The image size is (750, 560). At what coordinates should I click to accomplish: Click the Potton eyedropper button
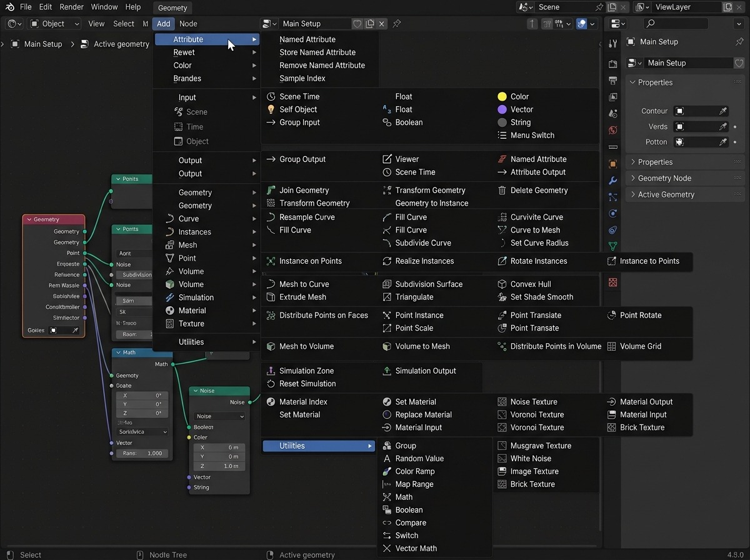coord(723,142)
